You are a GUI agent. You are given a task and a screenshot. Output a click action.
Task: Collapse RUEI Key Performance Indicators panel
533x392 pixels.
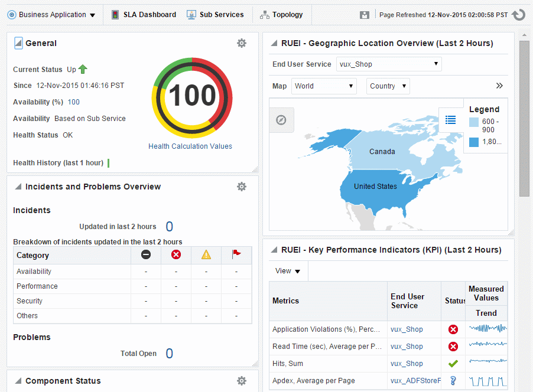[274, 250]
